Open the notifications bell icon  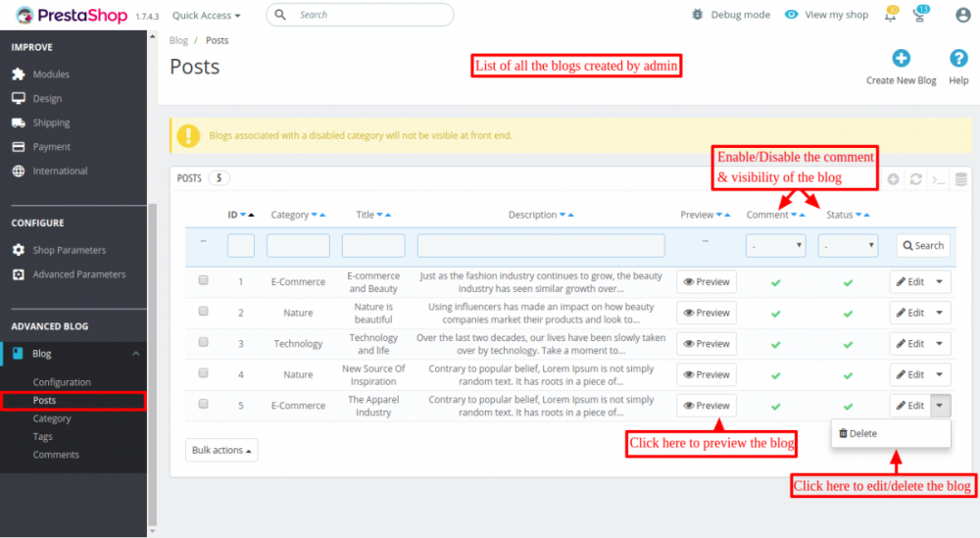(x=891, y=15)
